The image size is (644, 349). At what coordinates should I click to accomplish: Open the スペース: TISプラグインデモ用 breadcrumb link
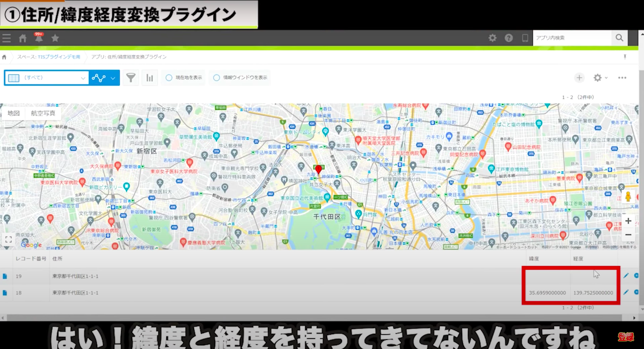(x=49, y=57)
